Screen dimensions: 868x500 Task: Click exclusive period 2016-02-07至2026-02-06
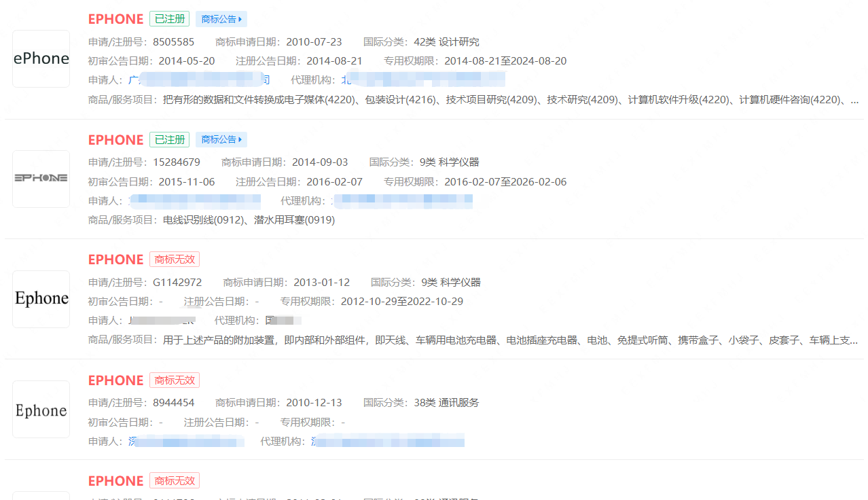(505, 182)
